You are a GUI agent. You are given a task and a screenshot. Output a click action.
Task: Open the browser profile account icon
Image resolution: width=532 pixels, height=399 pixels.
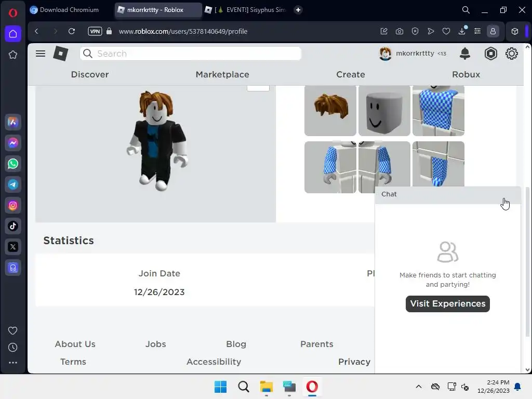493,31
